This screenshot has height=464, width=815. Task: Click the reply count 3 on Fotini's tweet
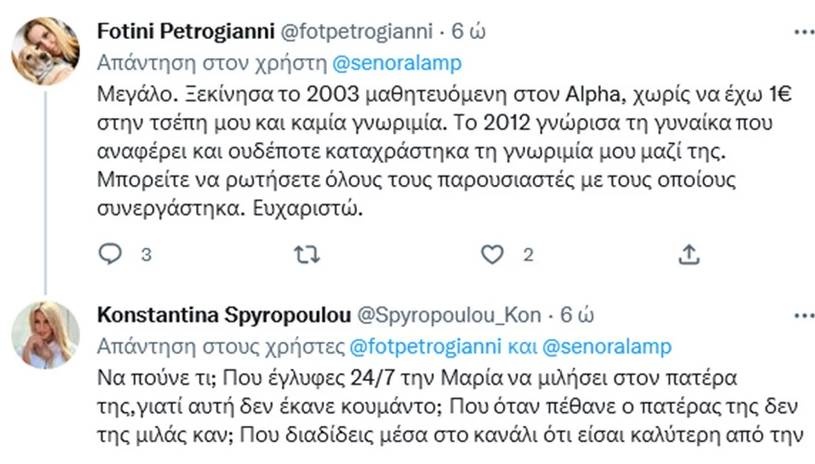(145, 256)
